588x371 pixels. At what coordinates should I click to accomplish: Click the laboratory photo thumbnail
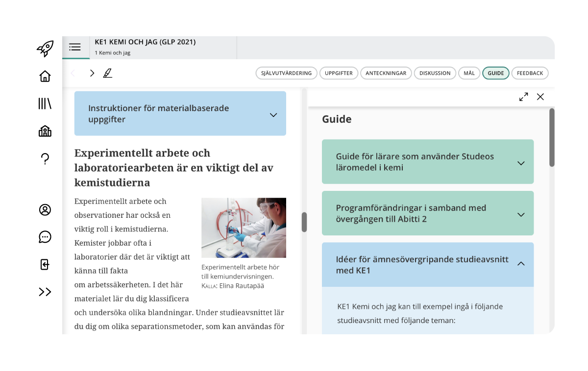point(244,228)
